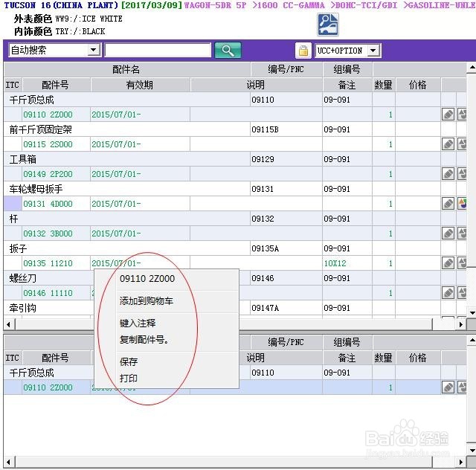476x470 pixels.
Task: Click eraser icon for 09149 2P200 row
Action: pyautogui.click(x=448, y=174)
